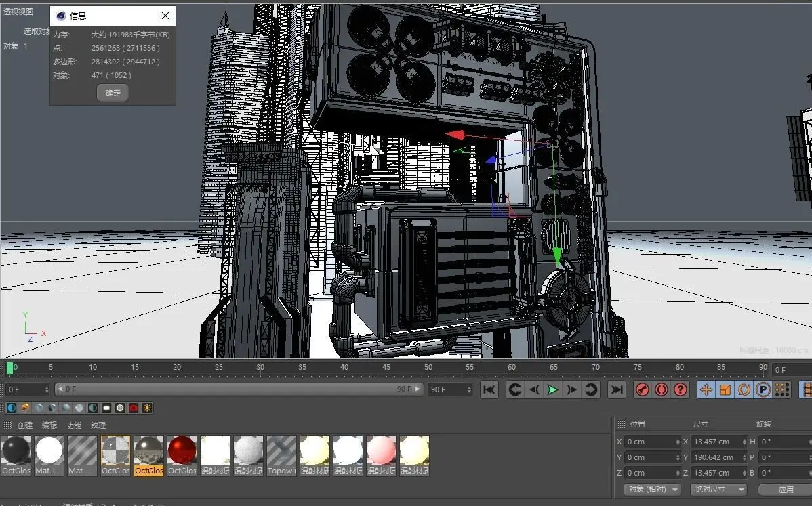Toggle point-level animation dotted grid icon
This screenshot has width=812, height=506.
click(x=782, y=389)
